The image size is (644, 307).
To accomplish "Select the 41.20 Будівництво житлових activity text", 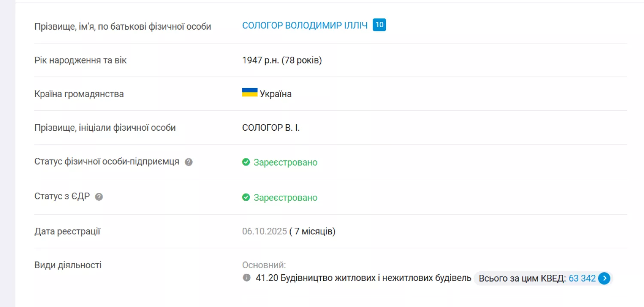I will click(364, 278).
